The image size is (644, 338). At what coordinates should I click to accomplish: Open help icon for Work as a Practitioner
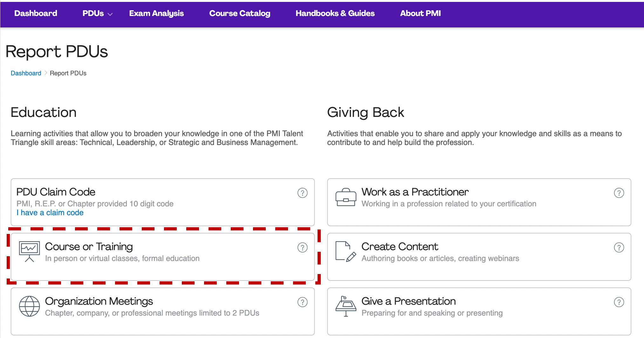coord(619,193)
